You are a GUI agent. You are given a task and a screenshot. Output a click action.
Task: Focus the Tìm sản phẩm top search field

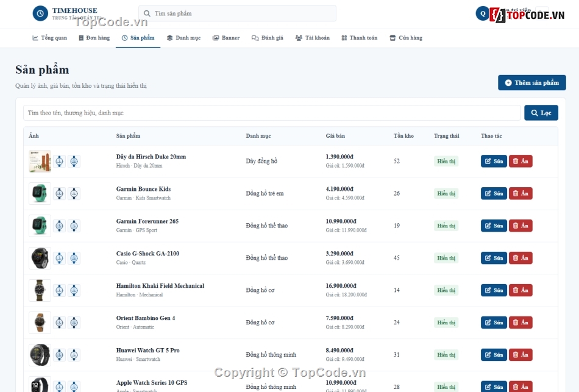pyautogui.click(x=238, y=13)
